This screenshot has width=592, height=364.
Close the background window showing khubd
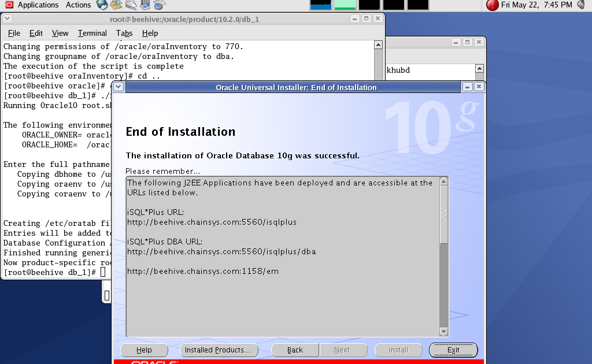click(x=479, y=42)
